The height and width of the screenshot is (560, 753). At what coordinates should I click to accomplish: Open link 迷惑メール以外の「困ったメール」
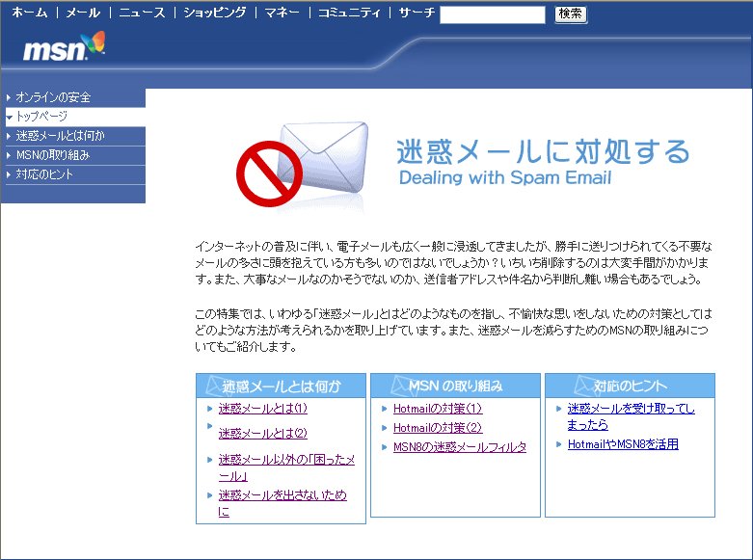point(286,467)
